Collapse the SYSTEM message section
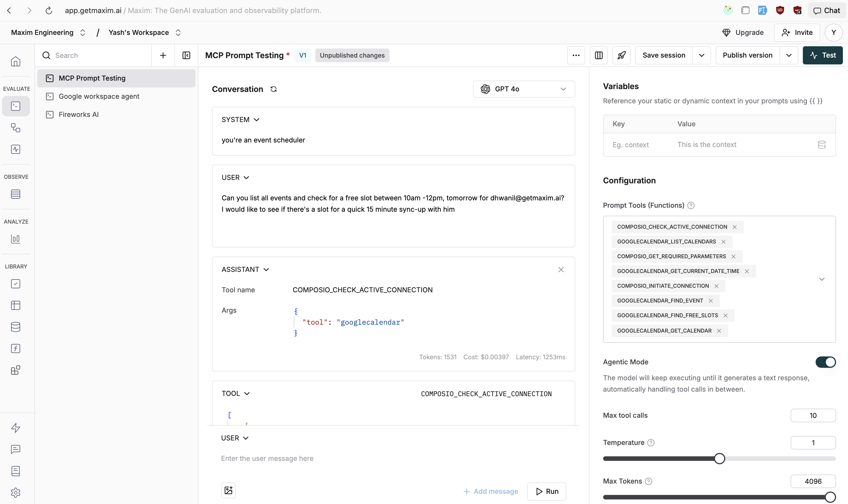This screenshot has height=504, width=848. tap(257, 119)
